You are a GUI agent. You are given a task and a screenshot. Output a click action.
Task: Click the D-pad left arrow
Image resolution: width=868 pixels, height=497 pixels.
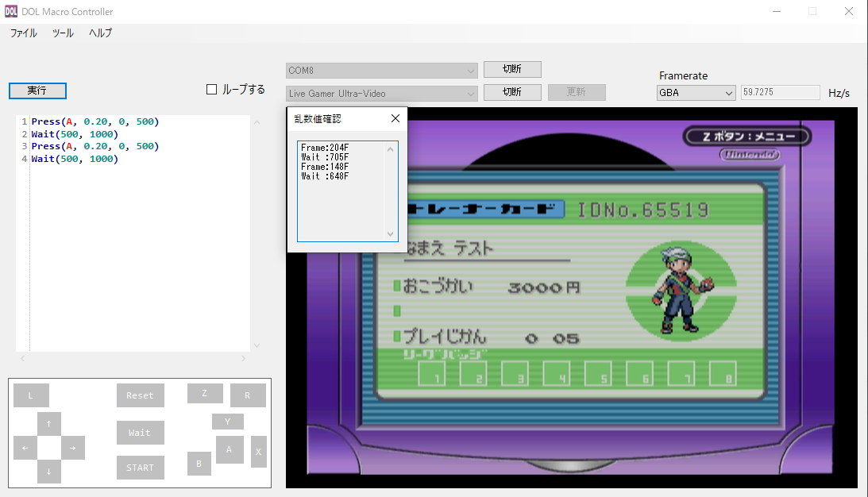coord(25,448)
